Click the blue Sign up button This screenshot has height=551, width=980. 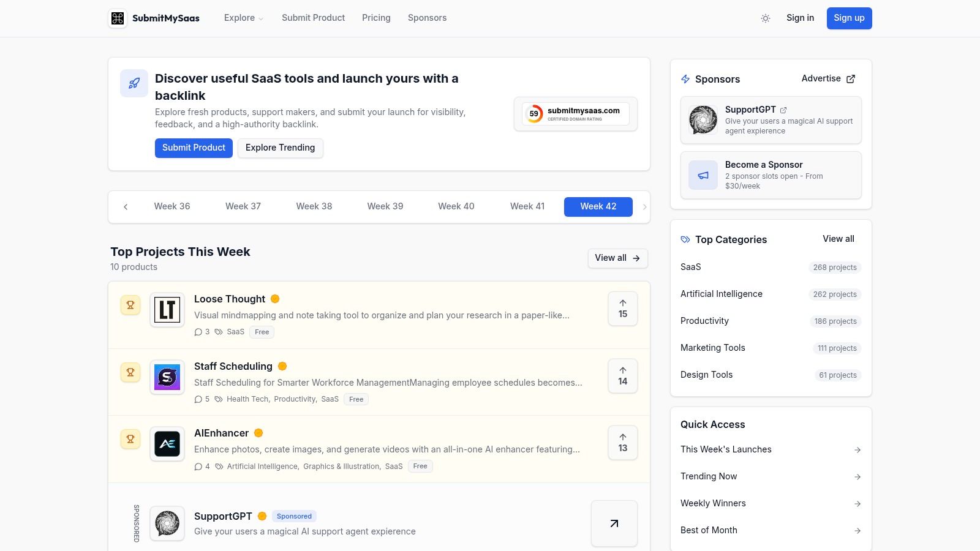(849, 18)
